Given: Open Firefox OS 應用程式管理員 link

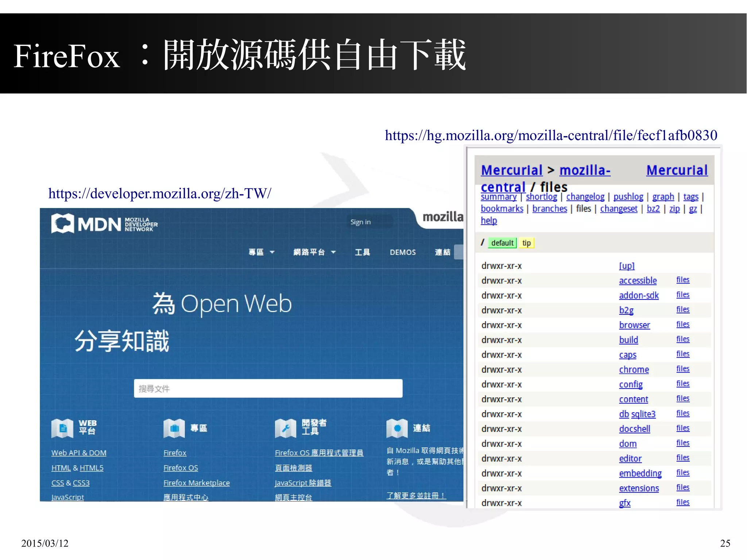Looking at the screenshot, I should (x=319, y=453).
